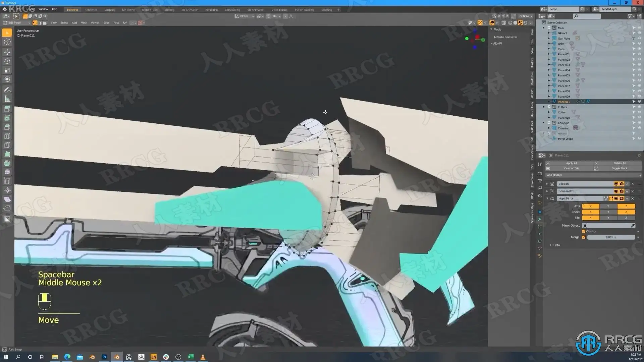Viewport: 644px width, 362px height.
Task: Enable the Y axis for Mirror
Action: pyautogui.click(x=608, y=206)
